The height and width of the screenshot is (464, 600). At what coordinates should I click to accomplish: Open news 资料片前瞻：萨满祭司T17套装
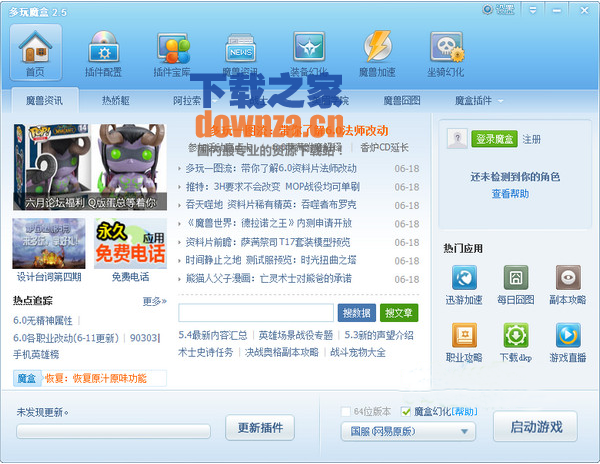pyautogui.click(x=268, y=242)
